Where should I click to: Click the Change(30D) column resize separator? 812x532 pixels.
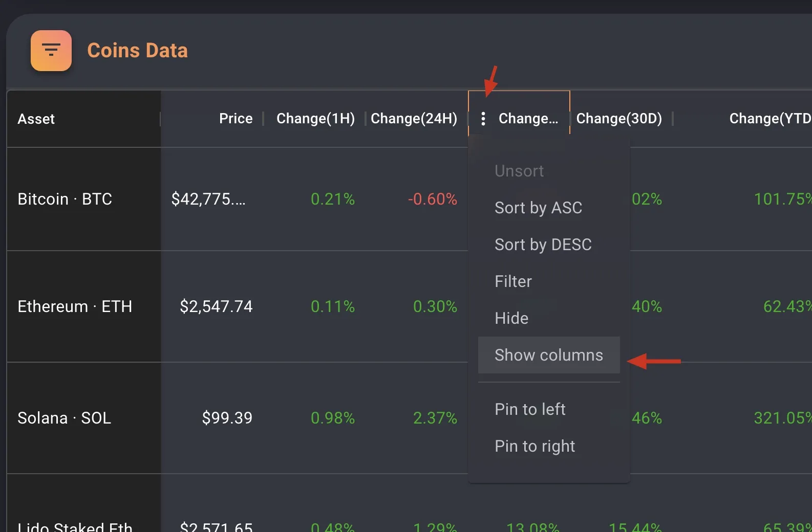click(672, 119)
